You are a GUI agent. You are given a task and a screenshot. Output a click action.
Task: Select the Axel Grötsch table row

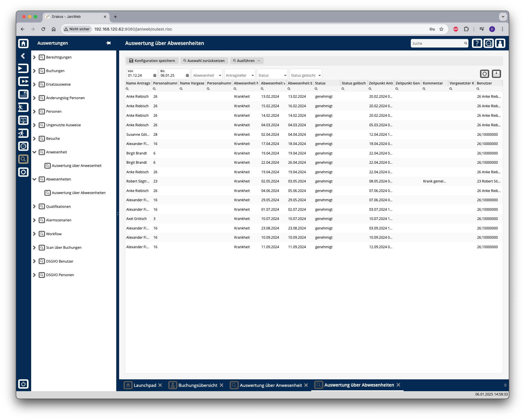(314, 219)
